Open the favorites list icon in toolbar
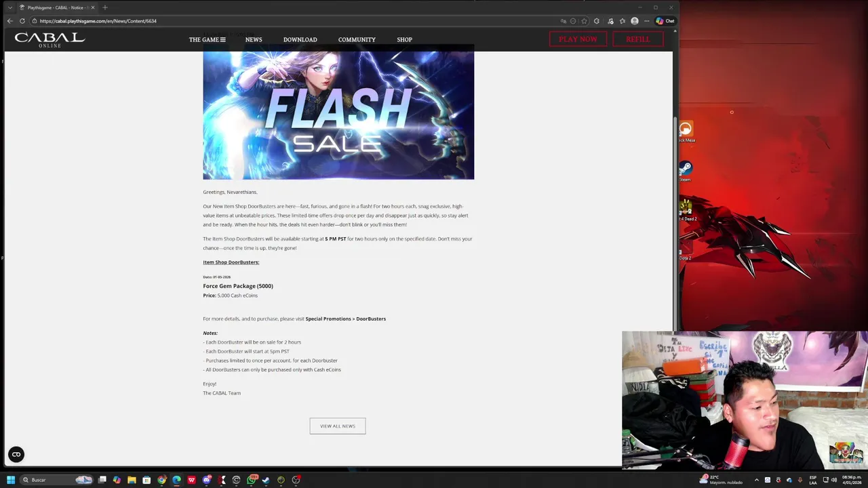868x488 pixels. click(623, 21)
